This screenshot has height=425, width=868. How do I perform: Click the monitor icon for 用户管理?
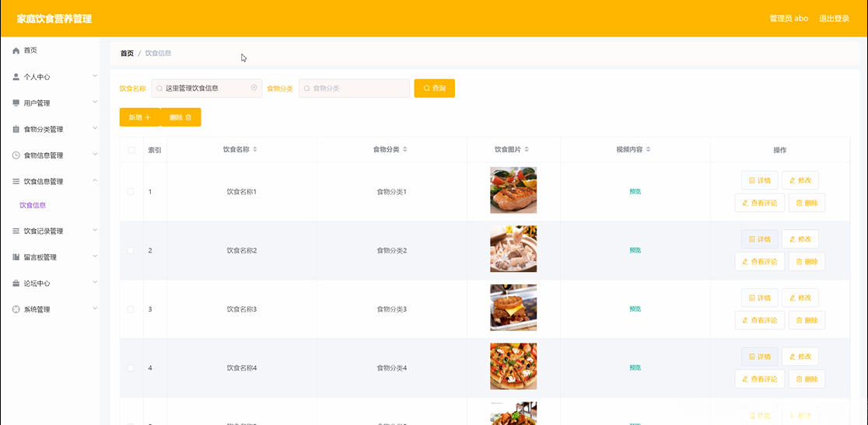[x=16, y=103]
